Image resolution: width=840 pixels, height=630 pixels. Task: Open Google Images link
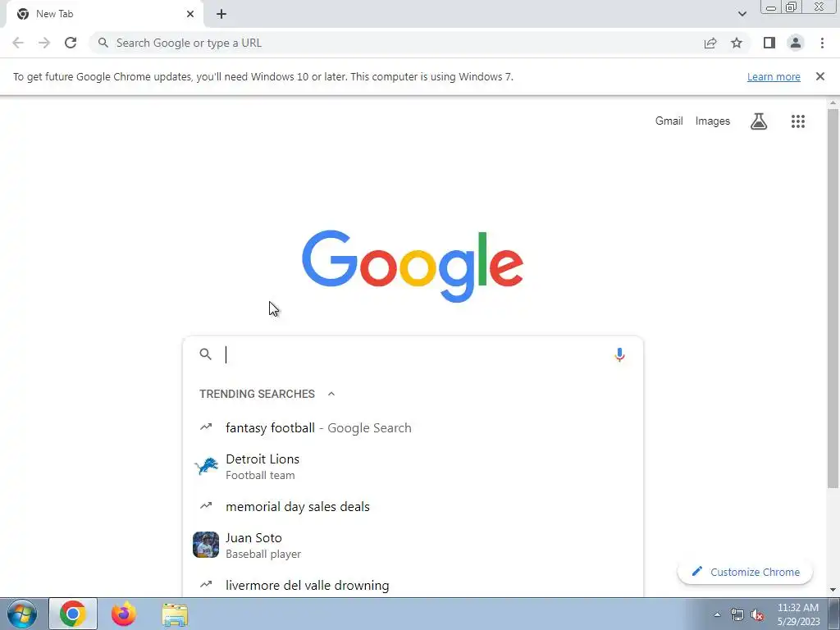coord(713,121)
